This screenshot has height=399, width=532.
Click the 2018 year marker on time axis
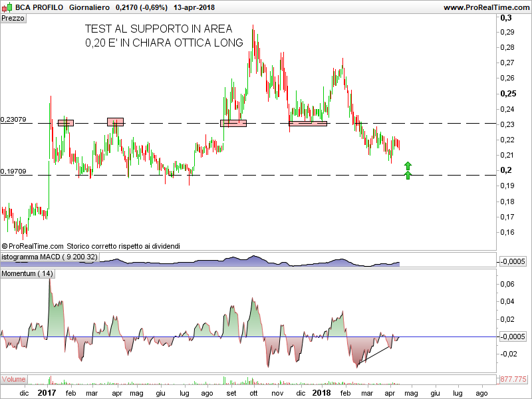point(322,393)
